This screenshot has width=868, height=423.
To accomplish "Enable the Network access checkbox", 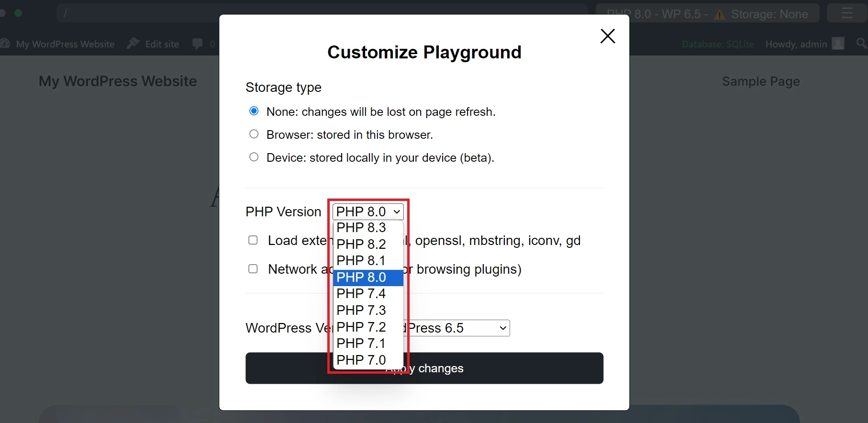I will tap(253, 269).
